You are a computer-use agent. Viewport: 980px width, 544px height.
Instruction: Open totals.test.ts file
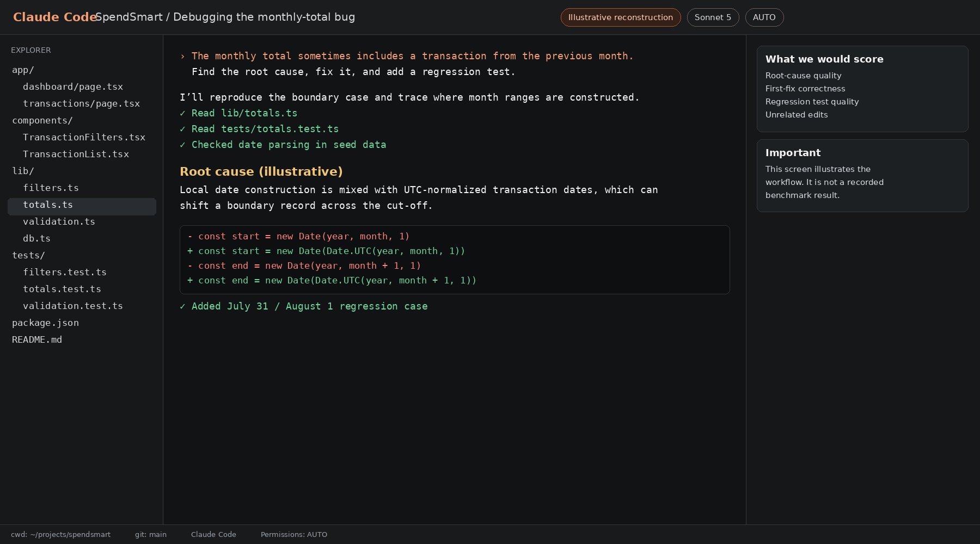point(62,289)
